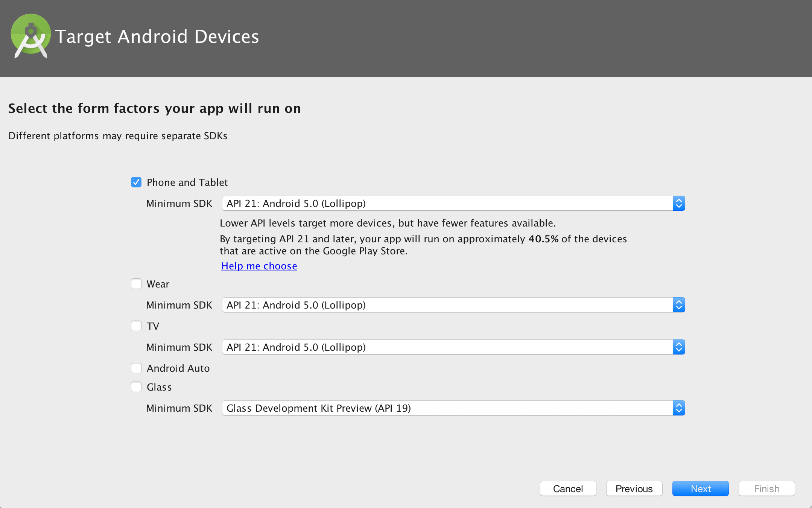
Task: Go back with the Previous button
Action: 634,488
